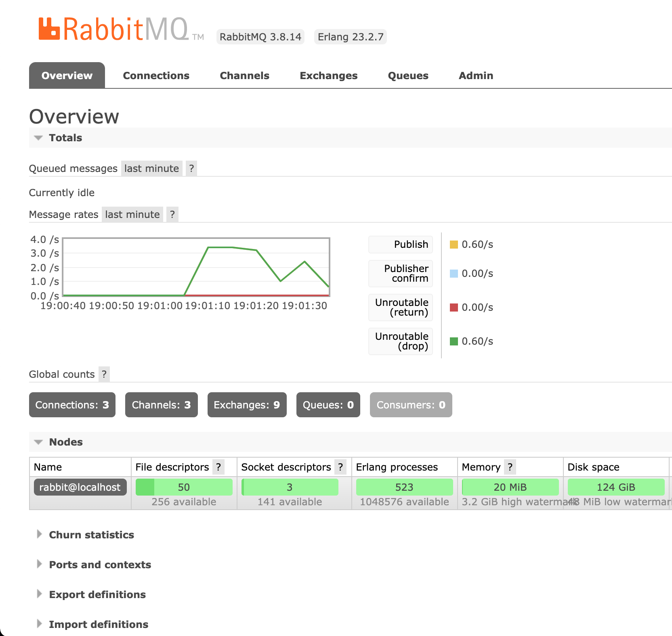Viewport: 672px width, 636px height.
Task: Click the Channels: 3 count button
Action: point(162,405)
